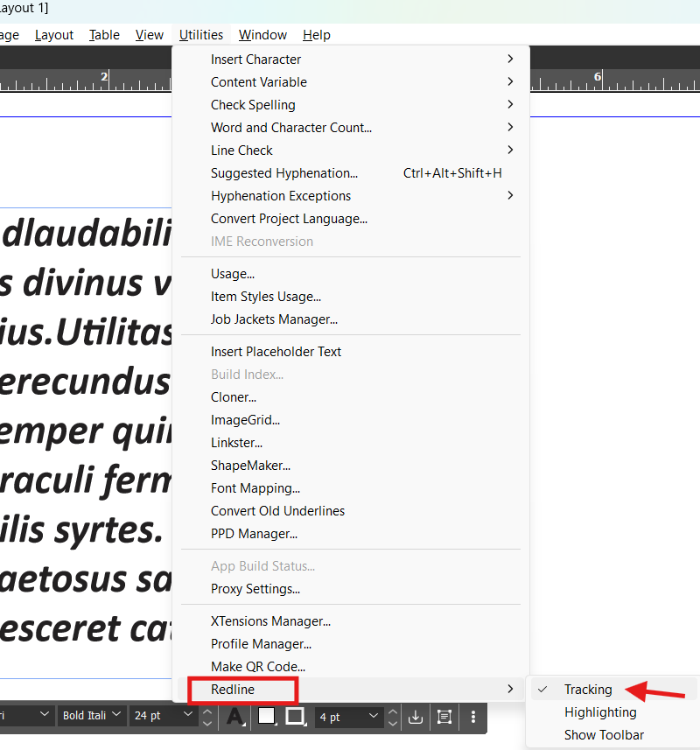Open the 24 pt font size dropdown
The width and height of the screenshot is (700, 750).
point(163,715)
